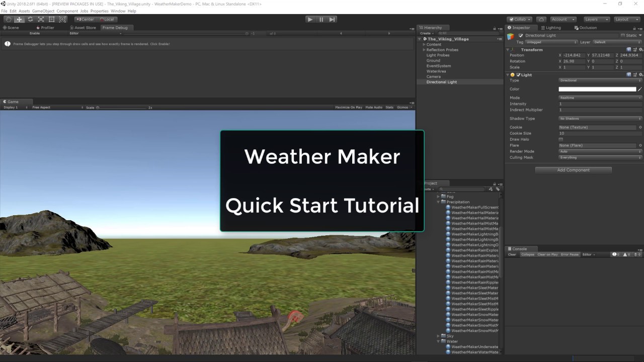Image resolution: width=644 pixels, height=362 pixels.
Task: Switch to the Lighting tab
Action: pos(551,28)
